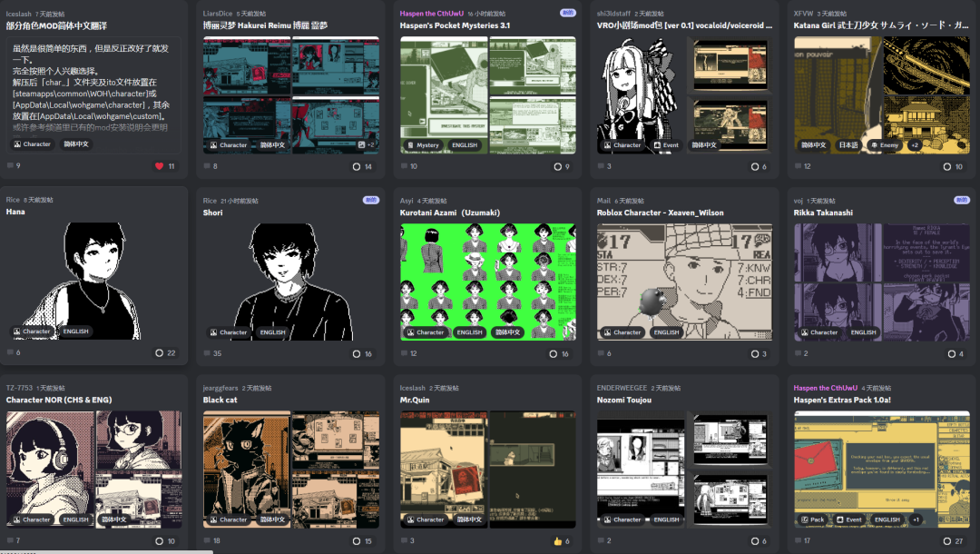
Task: Expand +2 image count on Hakurei Reimu post
Action: pyautogui.click(x=367, y=144)
